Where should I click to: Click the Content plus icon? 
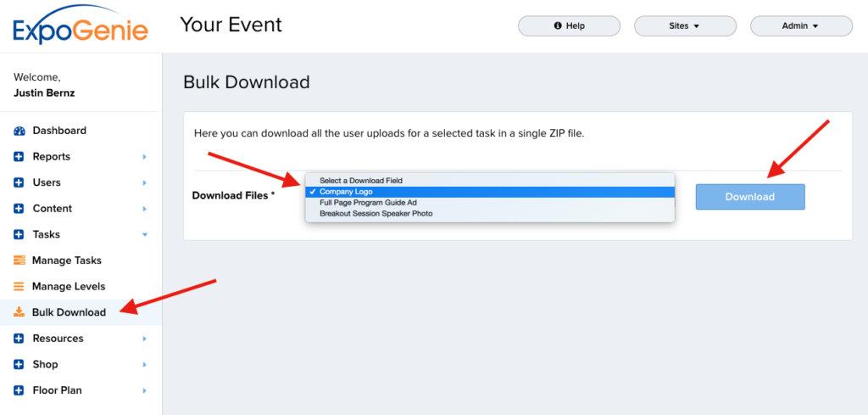click(19, 209)
